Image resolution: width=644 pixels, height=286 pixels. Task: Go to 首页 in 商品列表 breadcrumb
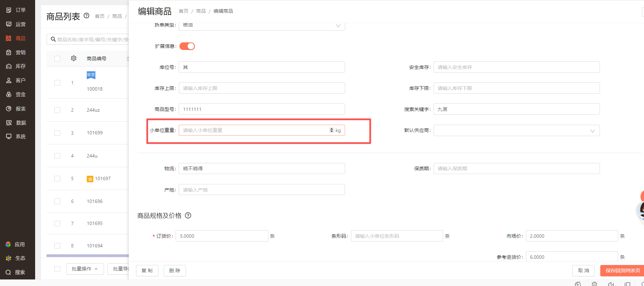click(x=100, y=16)
